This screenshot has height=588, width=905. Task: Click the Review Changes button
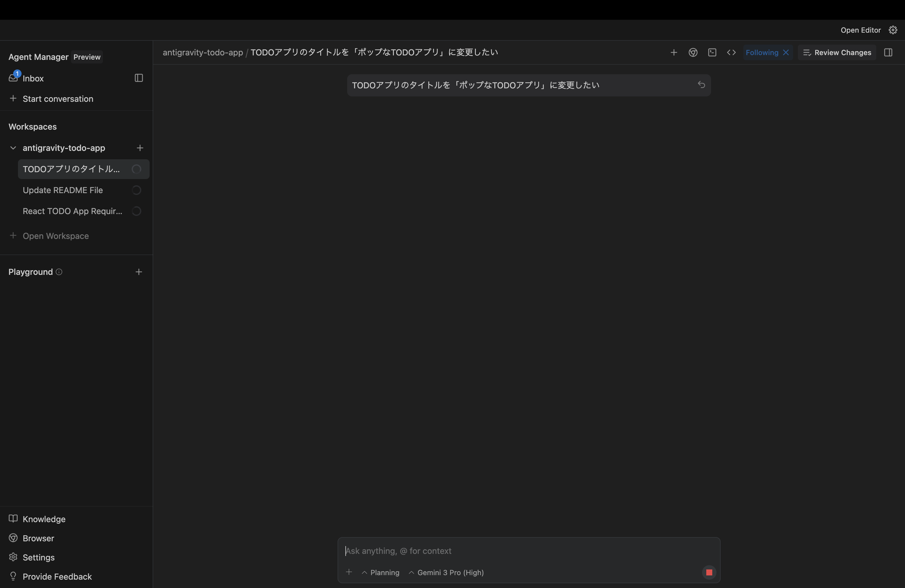pos(837,52)
